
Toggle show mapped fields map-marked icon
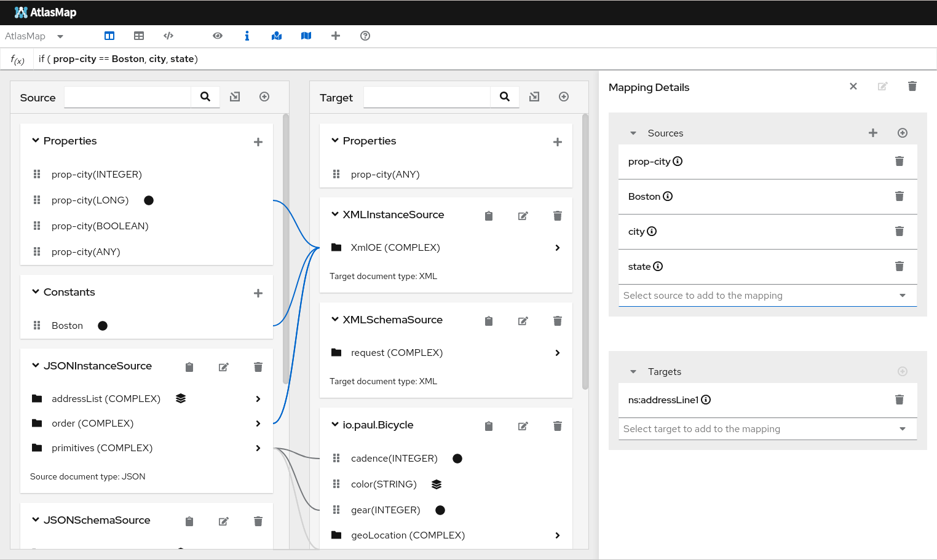click(277, 36)
